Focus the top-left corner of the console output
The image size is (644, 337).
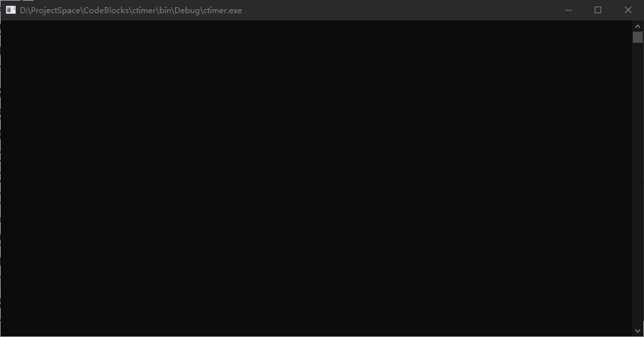pyautogui.click(x=8, y=26)
